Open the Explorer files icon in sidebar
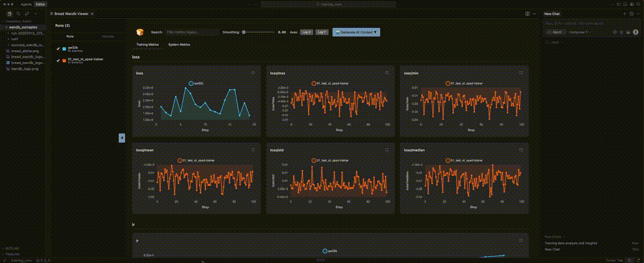The height and width of the screenshot is (263, 644). point(10,13)
